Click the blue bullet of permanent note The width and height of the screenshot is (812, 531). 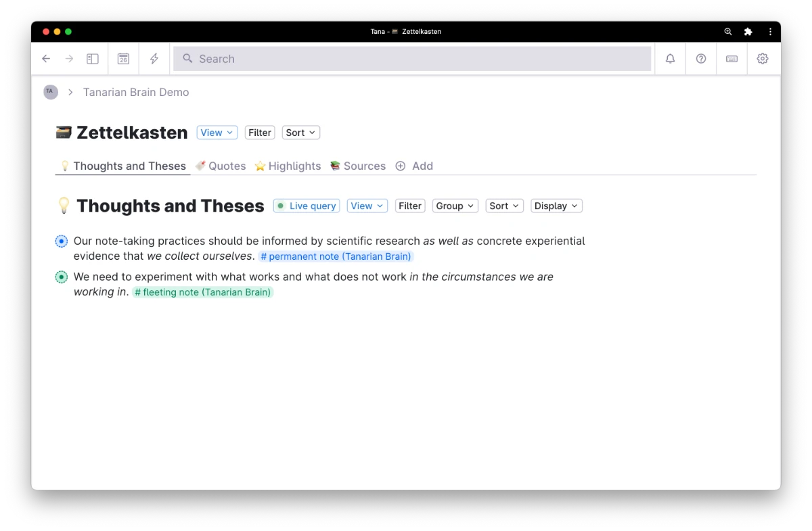point(62,241)
